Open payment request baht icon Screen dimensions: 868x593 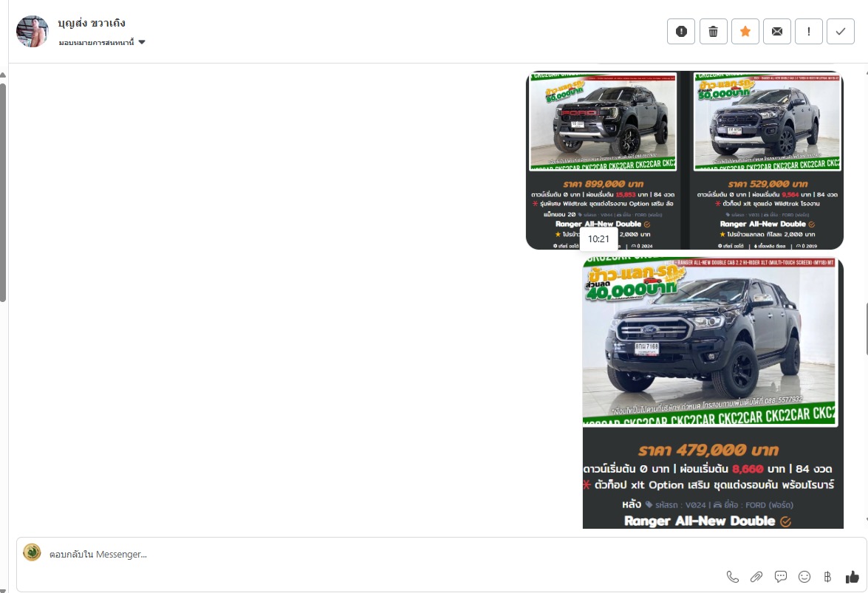click(827, 577)
